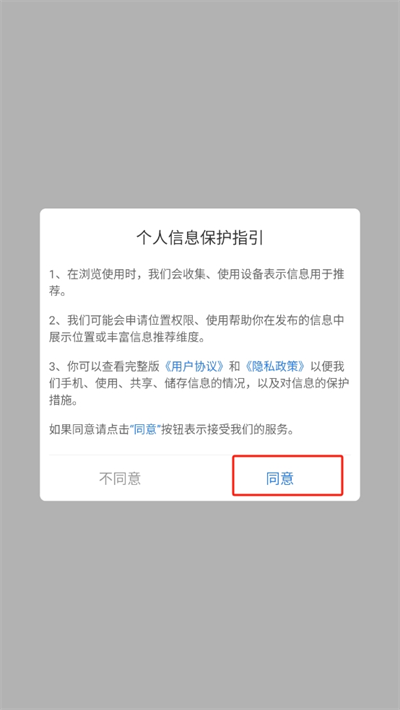Viewport: 400px width, 710px height.
Task: Click the dimmed background below the dialog
Action: coord(200,605)
